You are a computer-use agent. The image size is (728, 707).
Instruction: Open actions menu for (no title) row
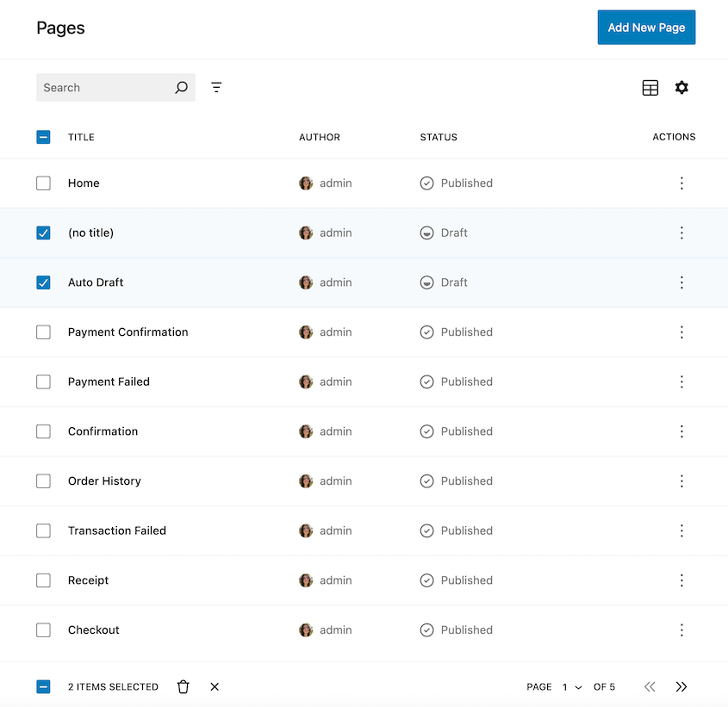pos(681,233)
